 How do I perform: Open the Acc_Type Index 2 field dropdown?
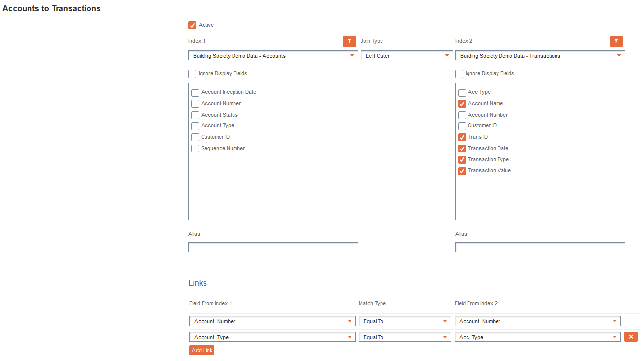coord(537,337)
